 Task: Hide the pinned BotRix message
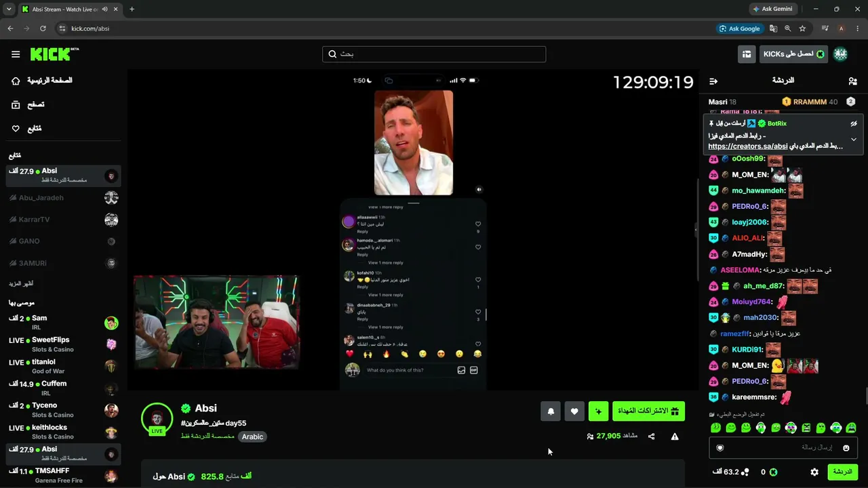(854, 123)
